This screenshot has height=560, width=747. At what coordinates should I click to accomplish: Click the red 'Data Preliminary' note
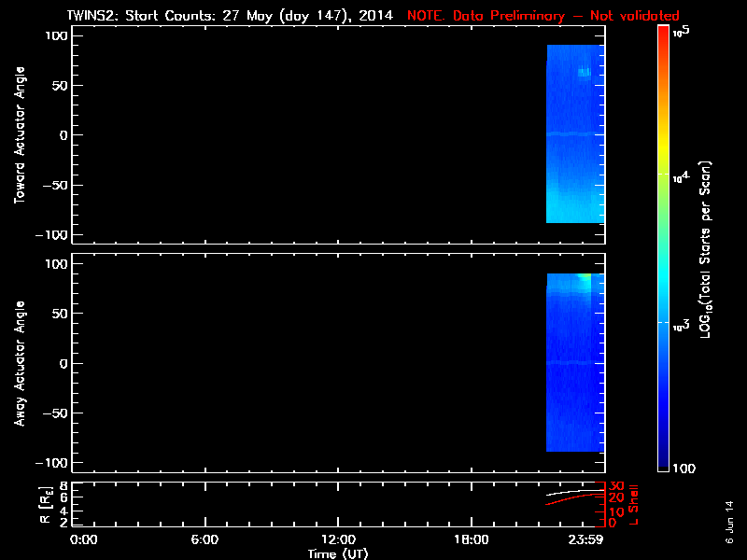(x=543, y=16)
